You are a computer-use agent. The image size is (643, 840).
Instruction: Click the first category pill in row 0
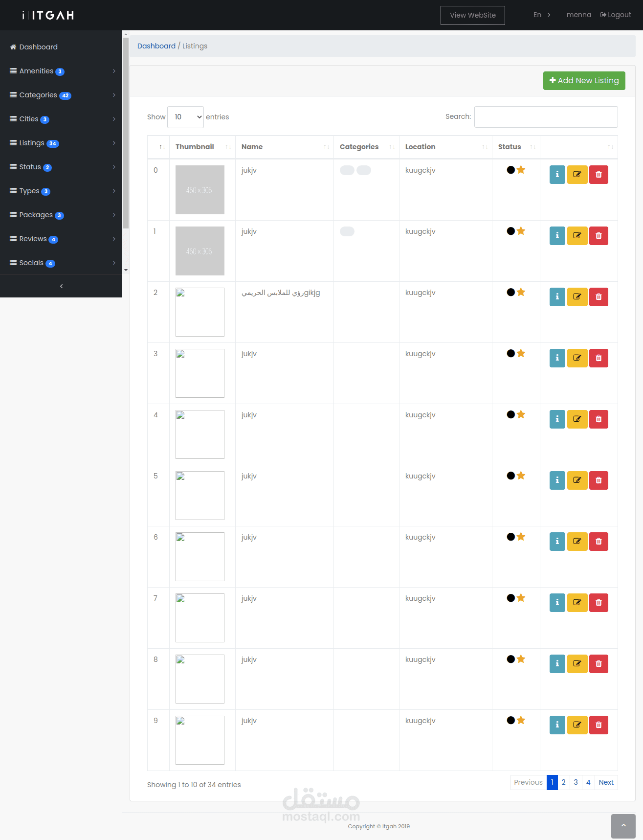tap(347, 170)
